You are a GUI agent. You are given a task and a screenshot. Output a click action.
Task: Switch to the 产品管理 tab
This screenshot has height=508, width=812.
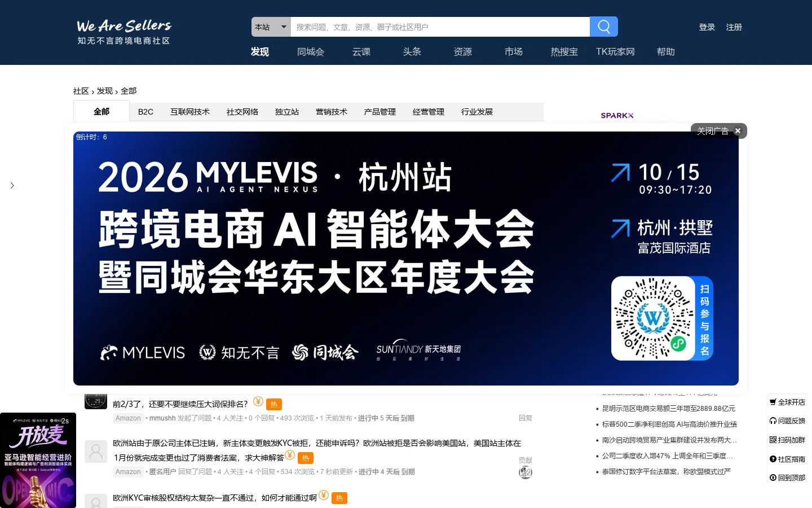tap(380, 112)
